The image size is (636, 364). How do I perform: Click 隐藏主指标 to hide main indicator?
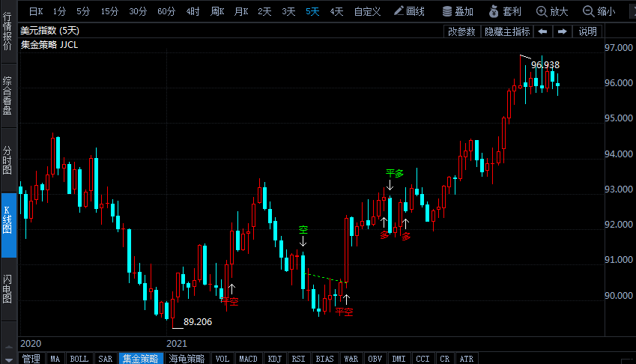click(507, 31)
